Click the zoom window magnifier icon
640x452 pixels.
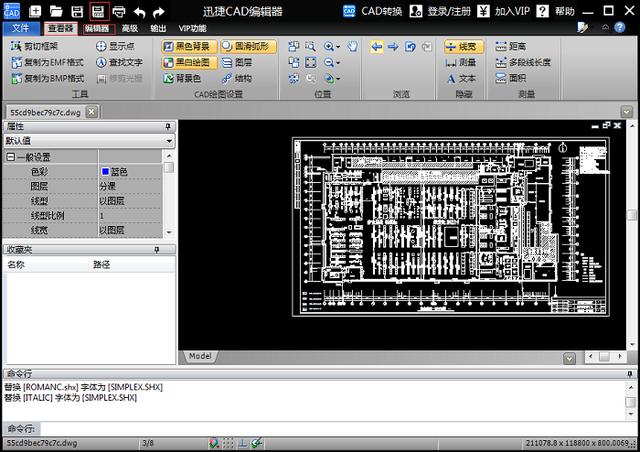pyautogui.click(x=311, y=46)
